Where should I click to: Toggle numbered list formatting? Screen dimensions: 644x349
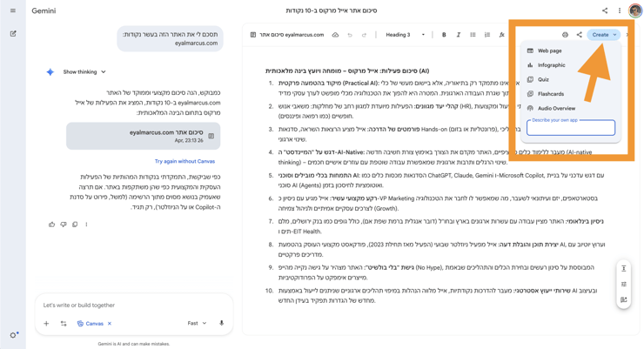487,35
